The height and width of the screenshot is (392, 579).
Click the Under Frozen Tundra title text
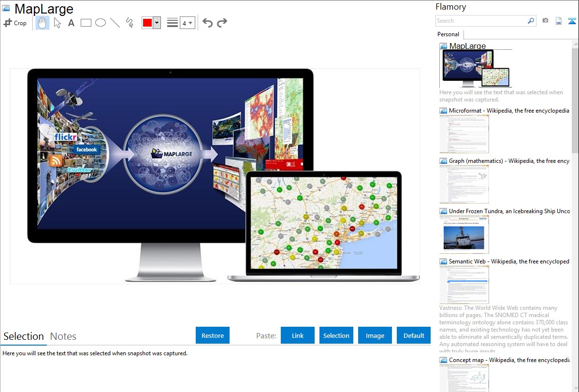point(509,211)
